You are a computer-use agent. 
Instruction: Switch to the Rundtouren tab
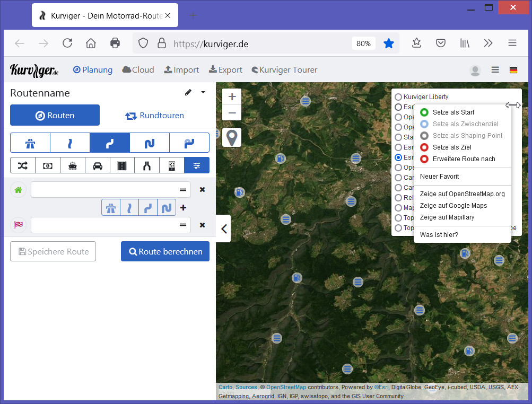coord(155,116)
